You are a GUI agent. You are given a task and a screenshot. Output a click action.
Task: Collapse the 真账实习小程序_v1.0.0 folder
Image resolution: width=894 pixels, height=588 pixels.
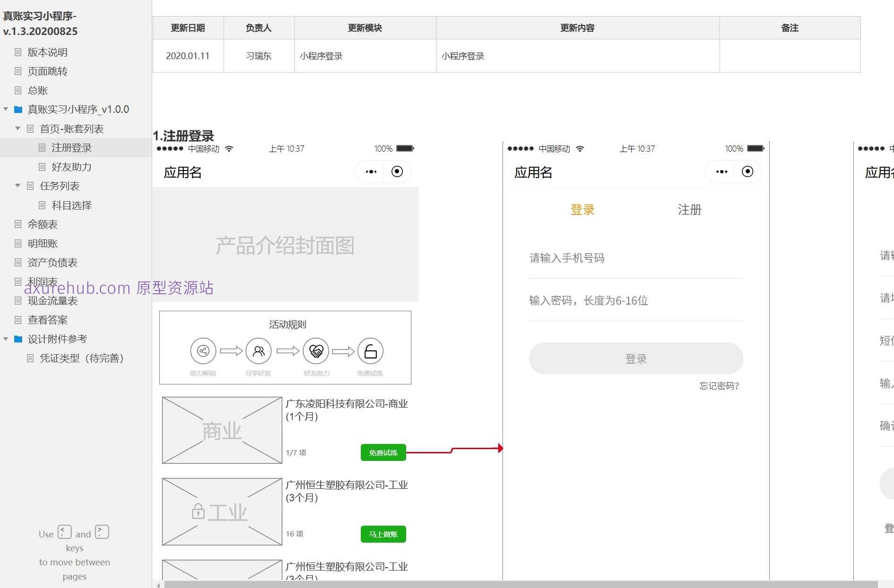[6, 109]
